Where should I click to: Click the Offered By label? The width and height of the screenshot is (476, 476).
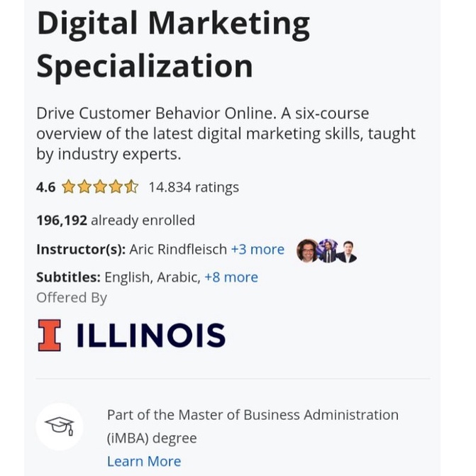click(72, 298)
